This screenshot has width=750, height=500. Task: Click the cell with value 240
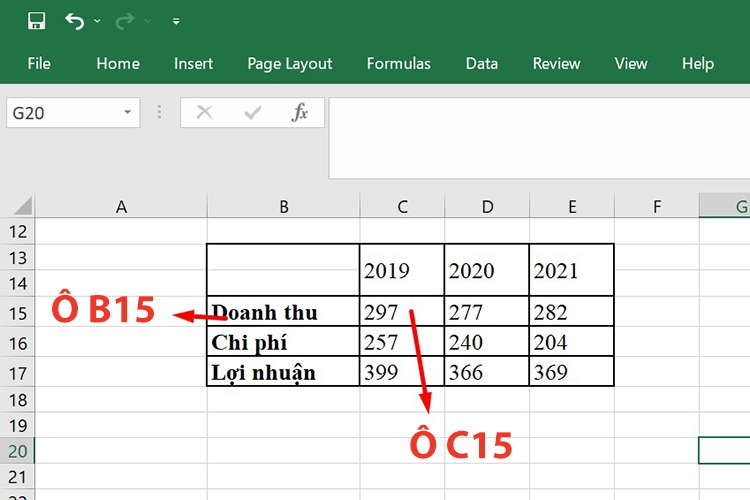(x=486, y=342)
